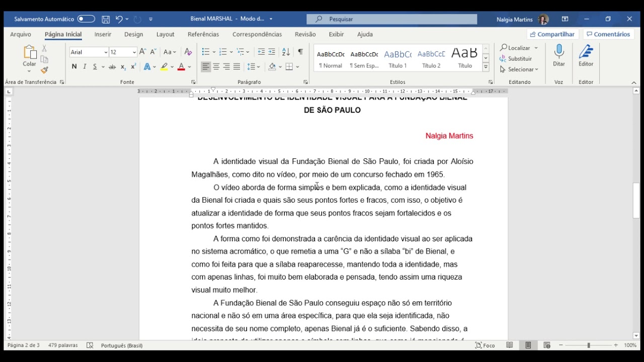This screenshot has height=362, width=644.
Task: Open the Arquivo tab
Action: [x=21, y=34]
